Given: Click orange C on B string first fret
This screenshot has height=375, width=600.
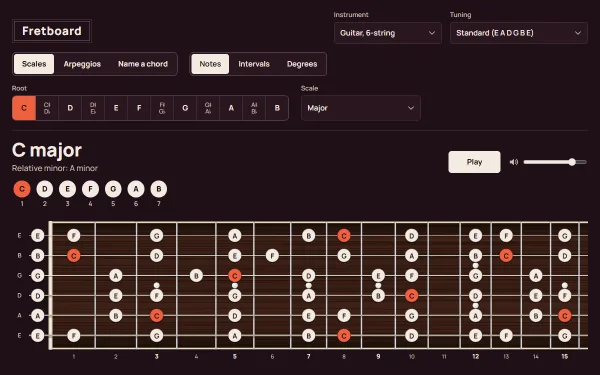Looking at the screenshot, I should pyautogui.click(x=73, y=256).
